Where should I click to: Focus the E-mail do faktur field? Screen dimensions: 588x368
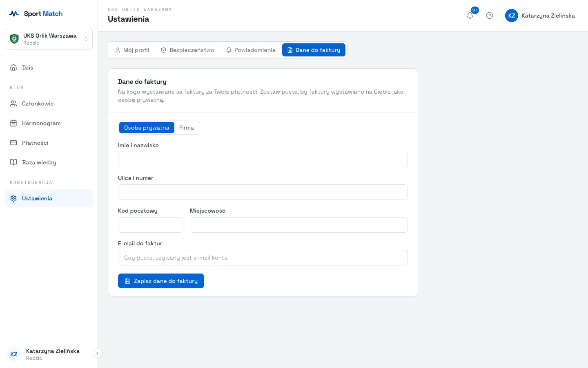coord(263,258)
